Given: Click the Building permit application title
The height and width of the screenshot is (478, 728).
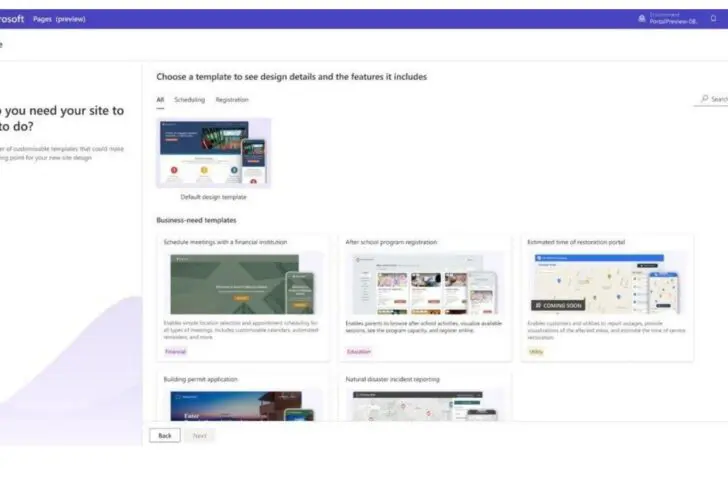Looking at the screenshot, I should [201, 379].
